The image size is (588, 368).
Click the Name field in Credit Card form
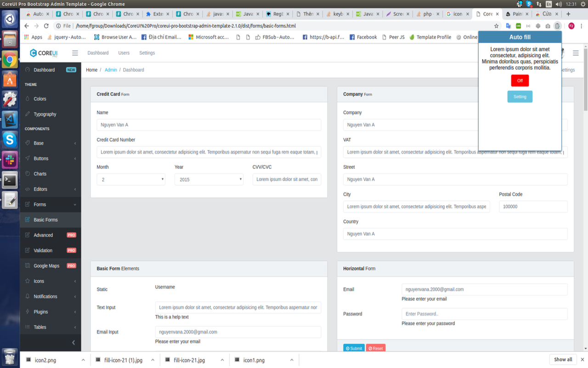(209, 125)
